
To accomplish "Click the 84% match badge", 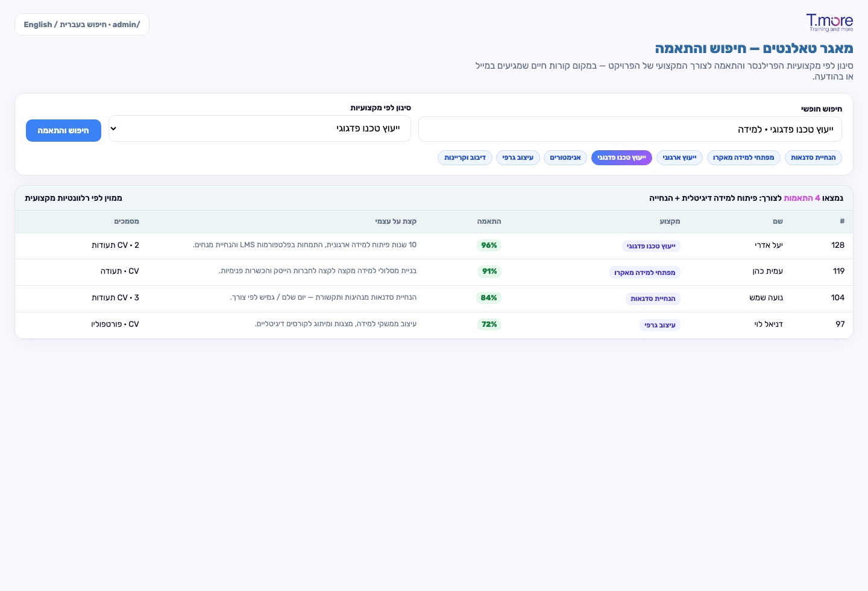I will (489, 298).
